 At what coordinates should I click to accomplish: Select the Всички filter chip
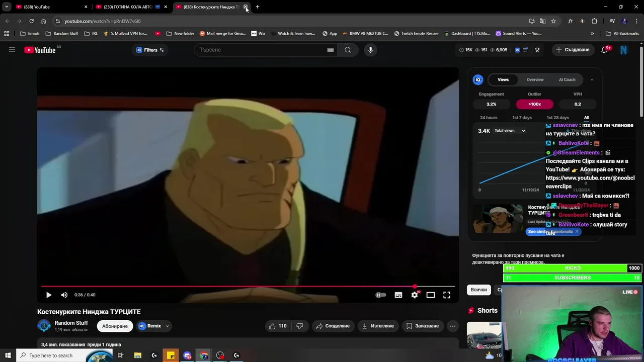(478, 290)
